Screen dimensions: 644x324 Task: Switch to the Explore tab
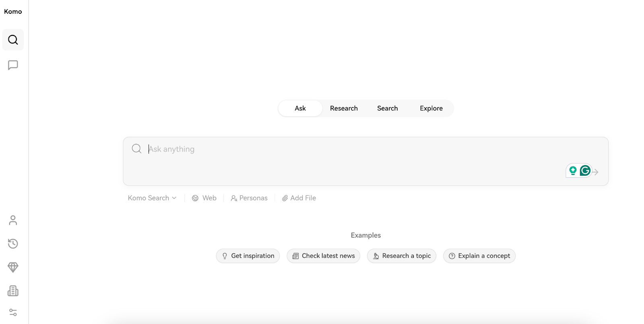[x=431, y=108]
